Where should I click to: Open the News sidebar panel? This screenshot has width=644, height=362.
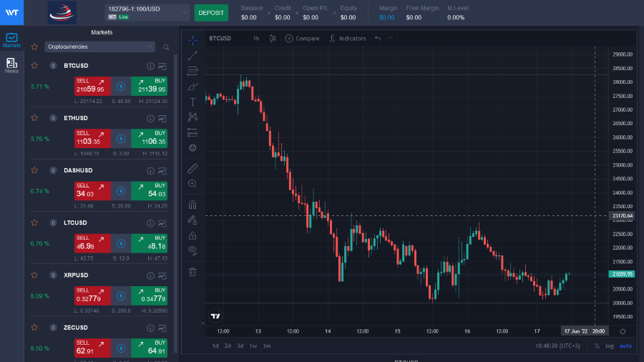pos(11,66)
